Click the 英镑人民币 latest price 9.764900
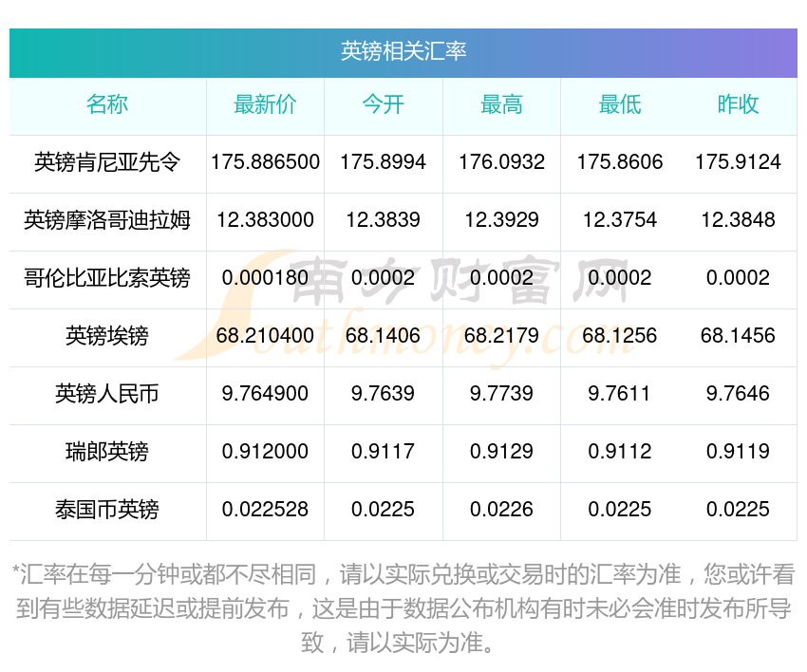Image resolution: width=807 pixels, height=672 pixels. pos(265,394)
